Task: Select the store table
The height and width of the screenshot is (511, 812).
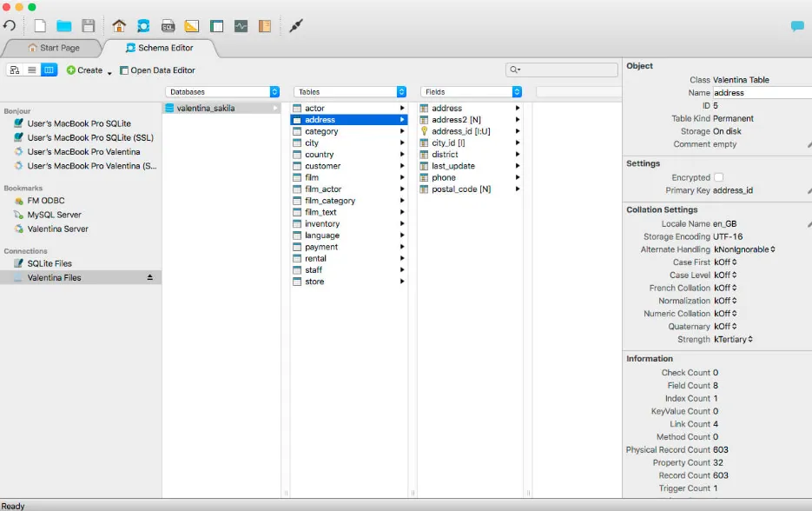Action: click(349, 282)
